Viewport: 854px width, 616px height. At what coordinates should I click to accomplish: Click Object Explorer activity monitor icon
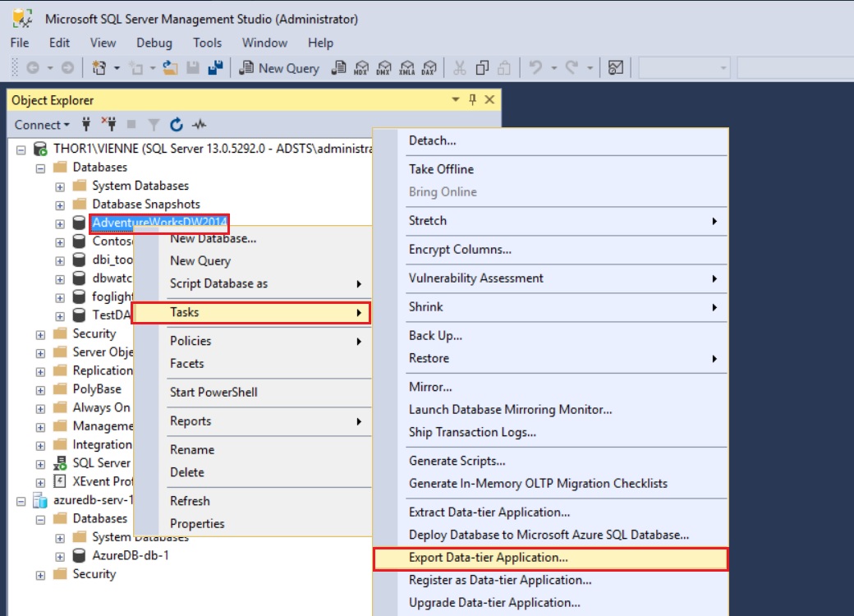(x=200, y=125)
